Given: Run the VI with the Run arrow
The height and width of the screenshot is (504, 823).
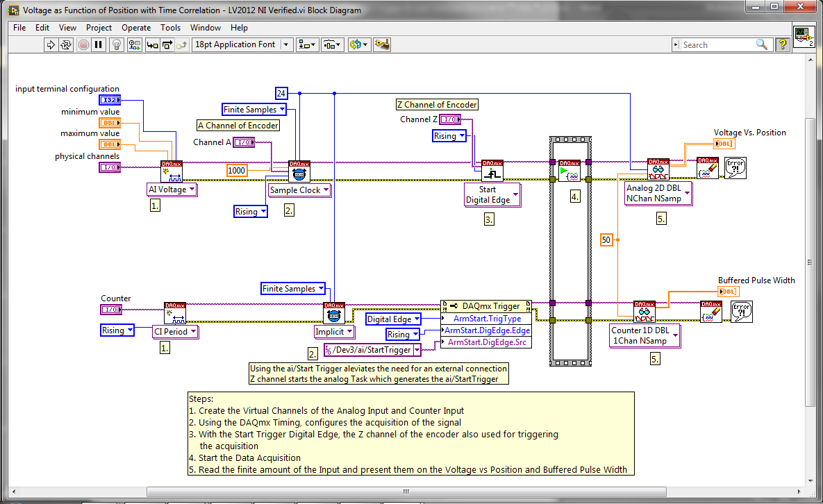Looking at the screenshot, I should pos(51,44).
